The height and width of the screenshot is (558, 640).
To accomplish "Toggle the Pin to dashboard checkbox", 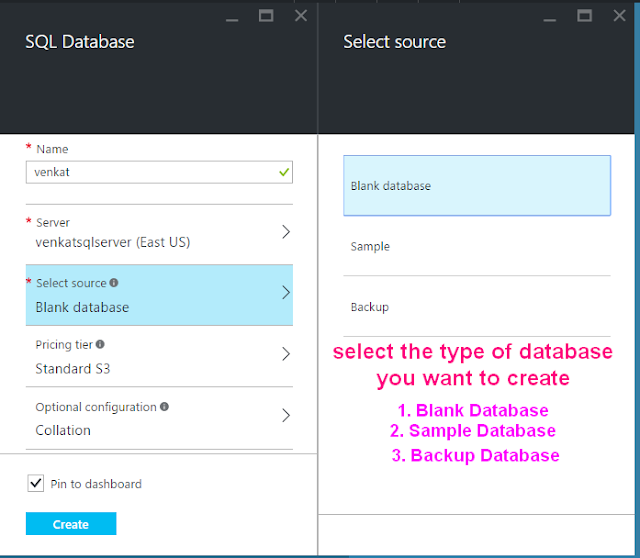I will tap(35, 484).
